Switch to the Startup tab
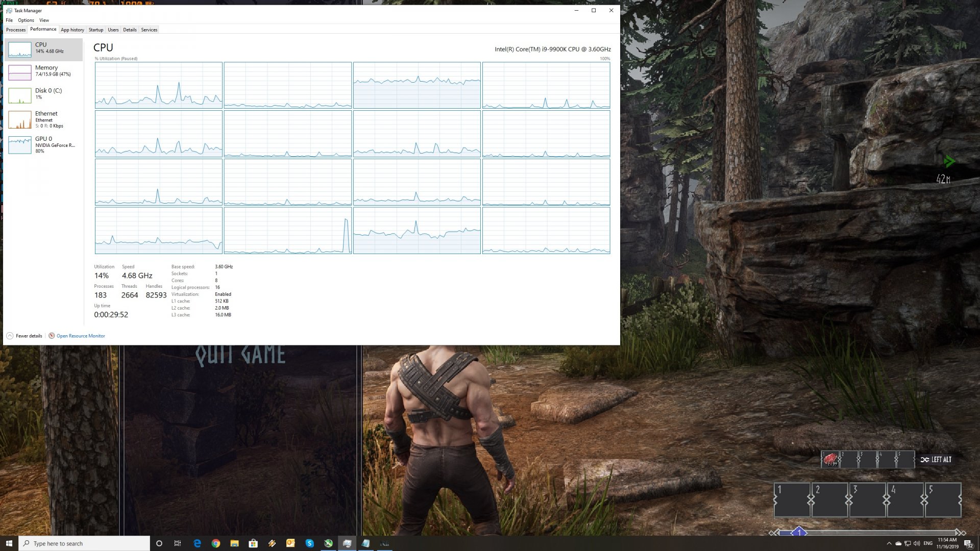The image size is (980, 551). [96, 30]
